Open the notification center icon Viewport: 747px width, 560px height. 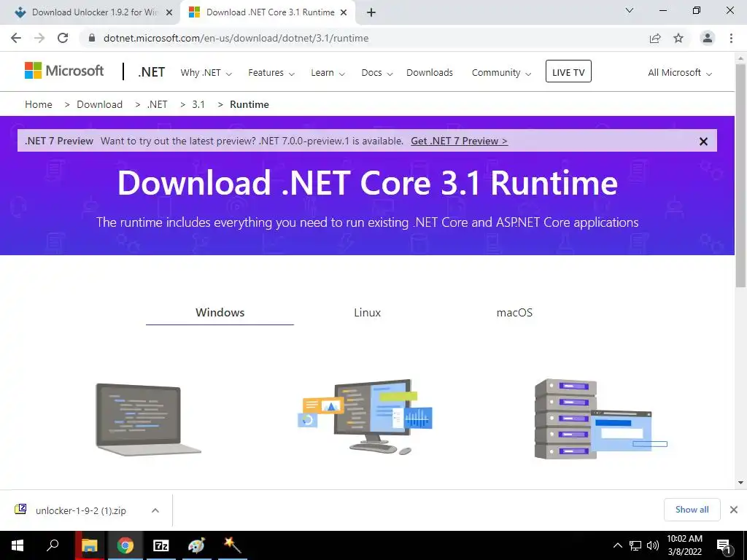[x=724, y=547]
